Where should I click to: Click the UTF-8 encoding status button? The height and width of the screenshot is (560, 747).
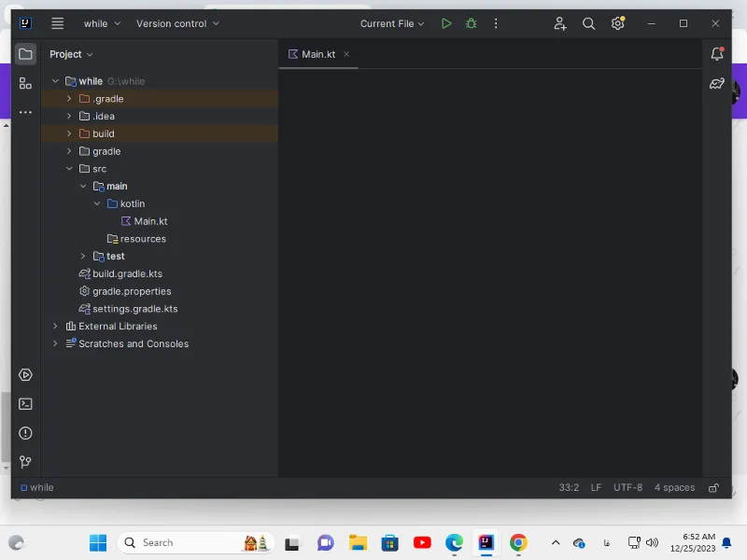pos(627,487)
